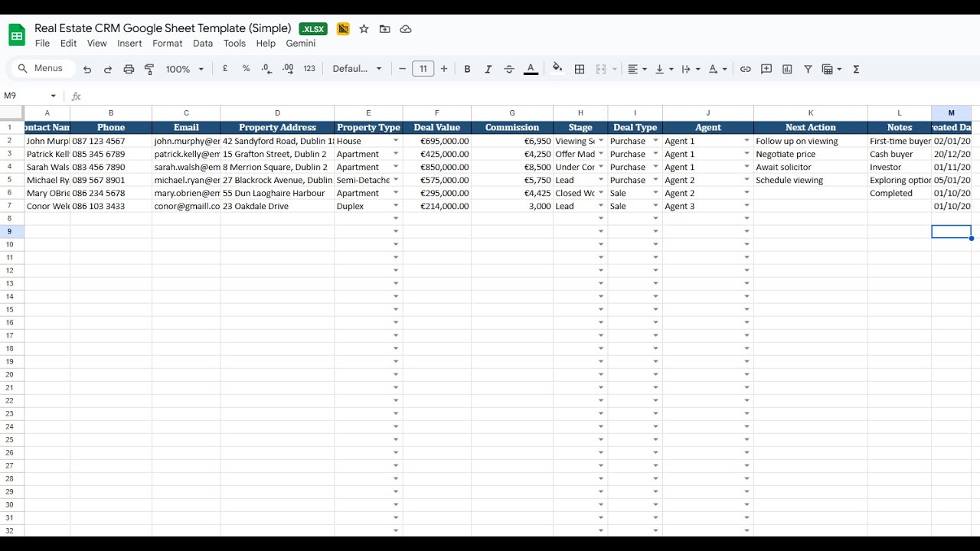Select cell 'Cash buyer' in Notes

[900, 154]
